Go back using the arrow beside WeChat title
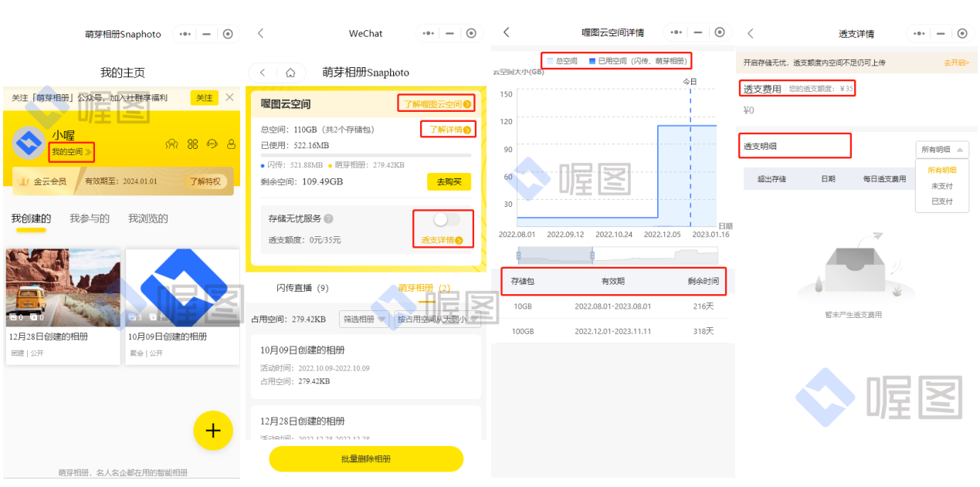 [260, 33]
